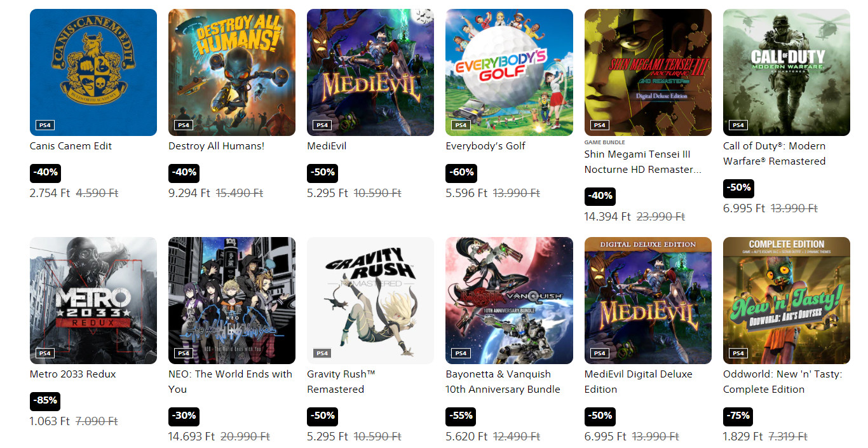Open Oddworld New 'n' Tasty cover art
Image resolution: width=868 pixels, height=448 pixels.
pyautogui.click(x=787, y=301)
